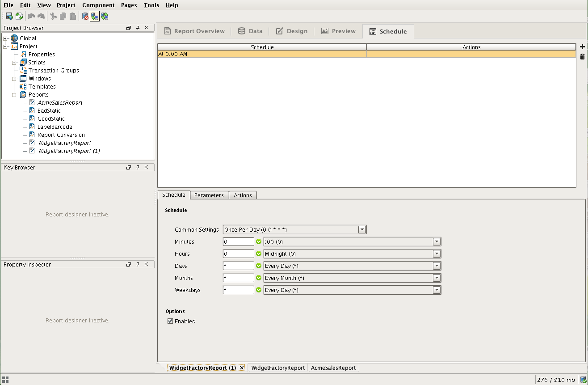Uncheck the Enabled option checkbox
Image resolution: width=588 pixels, height=385 pixels.
[170, 321]
